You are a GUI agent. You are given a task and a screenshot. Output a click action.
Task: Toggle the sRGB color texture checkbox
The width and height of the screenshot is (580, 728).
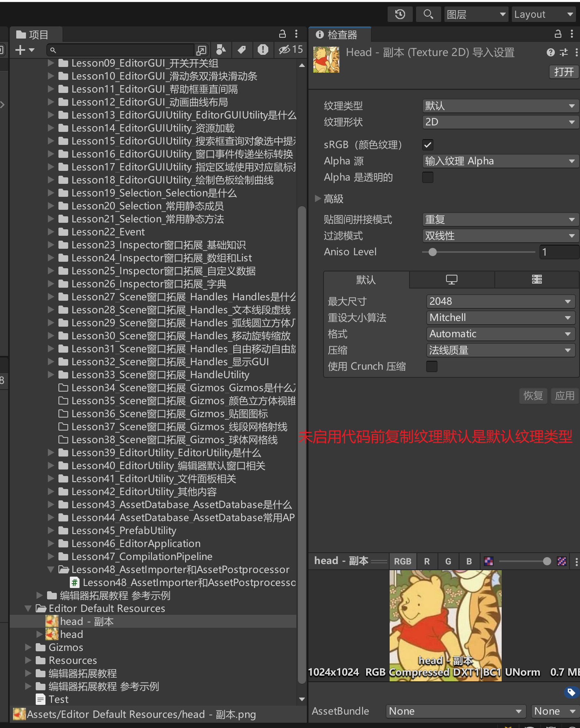[428, 145]
